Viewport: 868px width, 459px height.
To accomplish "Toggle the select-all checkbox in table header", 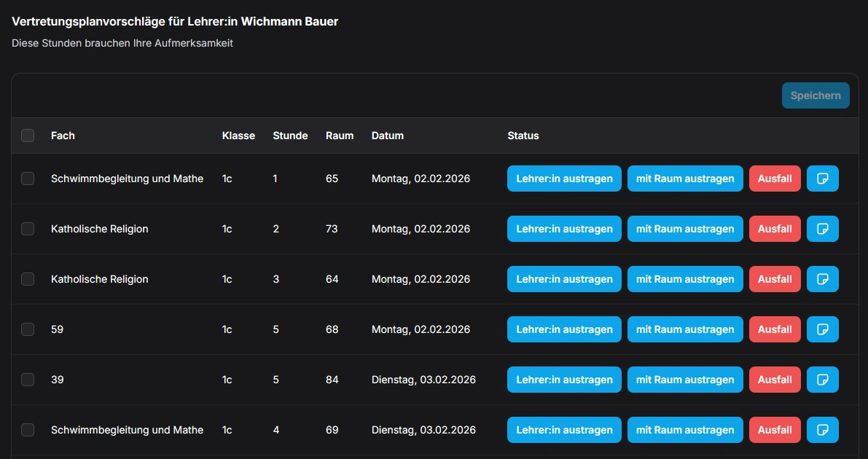I will [x=28, y=136].
